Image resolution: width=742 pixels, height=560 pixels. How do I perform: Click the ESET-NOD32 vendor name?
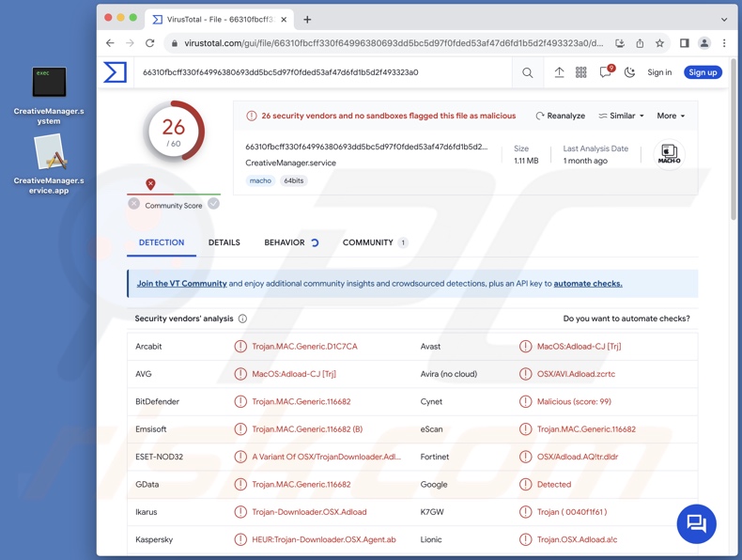click(x=159, y=457)
